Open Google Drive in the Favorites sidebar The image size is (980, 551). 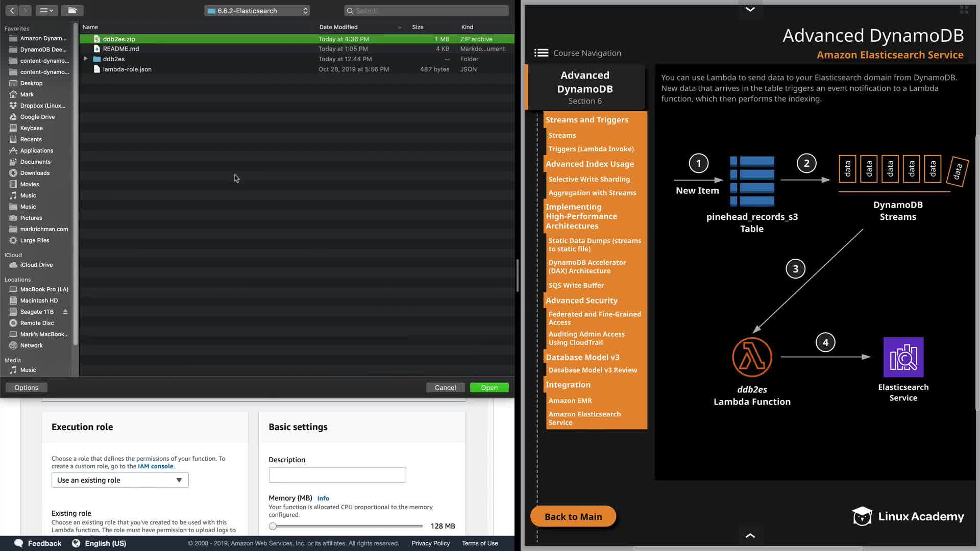click(37, 117)
